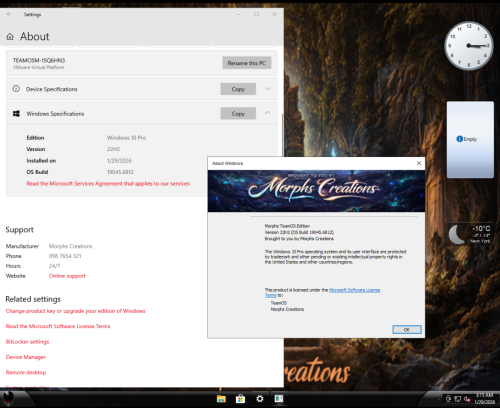The image size is (500, 408).
Task: Click Rename this PC button
Action: point(247,63)
